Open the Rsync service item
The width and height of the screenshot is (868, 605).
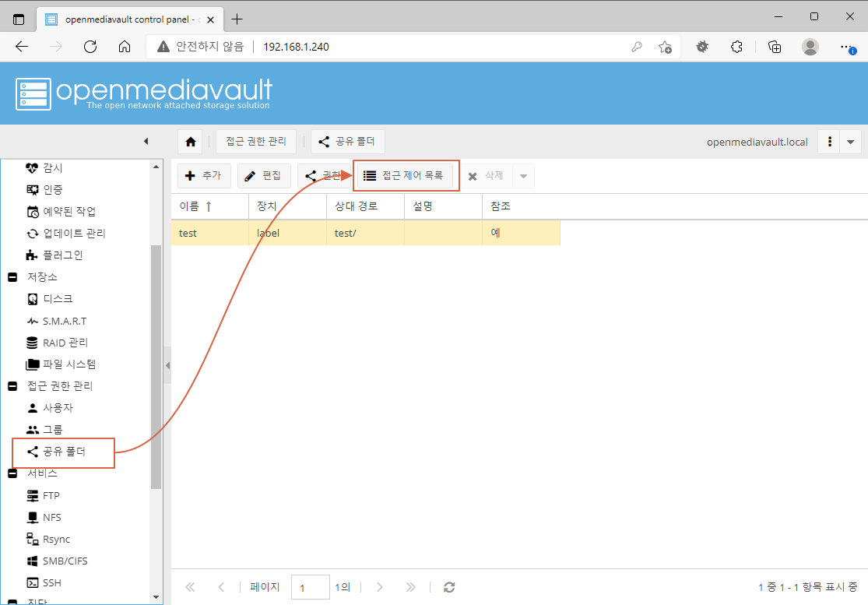click(x=48, y=539)
